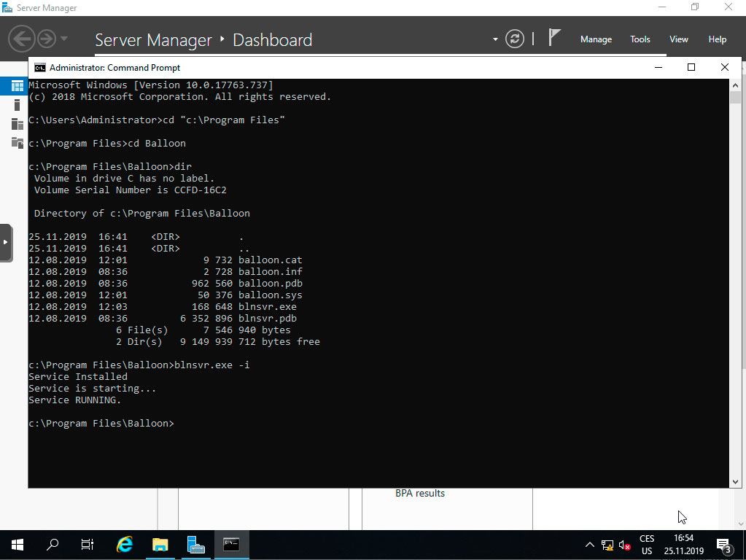The image size is (746, 560).
Task: Open the Help menu in Server Manager
Action: point(718,39)
